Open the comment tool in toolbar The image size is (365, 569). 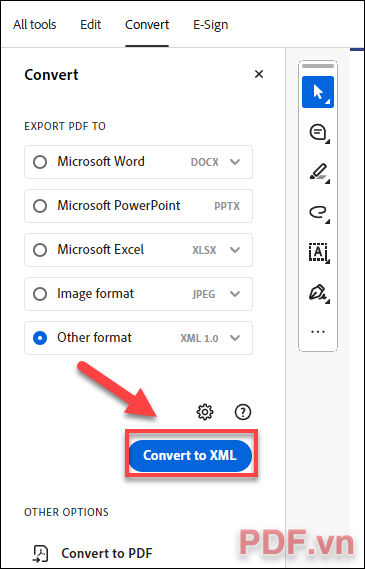point(318,133)
